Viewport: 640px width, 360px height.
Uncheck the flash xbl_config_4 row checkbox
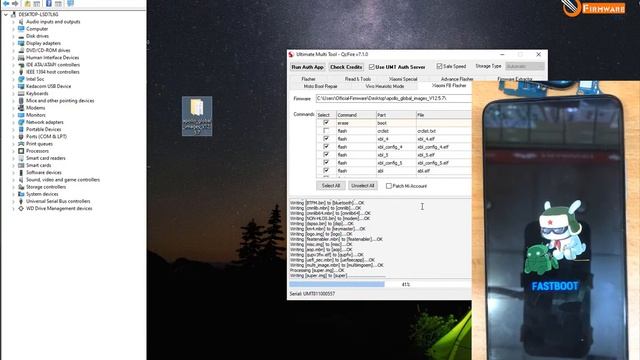(x=326, y=147)
